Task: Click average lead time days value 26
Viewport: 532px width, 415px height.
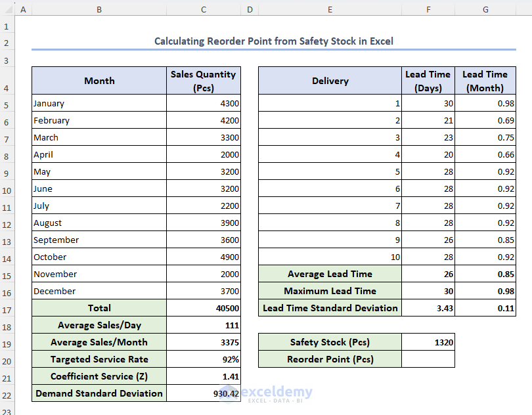Action: pyautogui.click(x=428, y=274)
